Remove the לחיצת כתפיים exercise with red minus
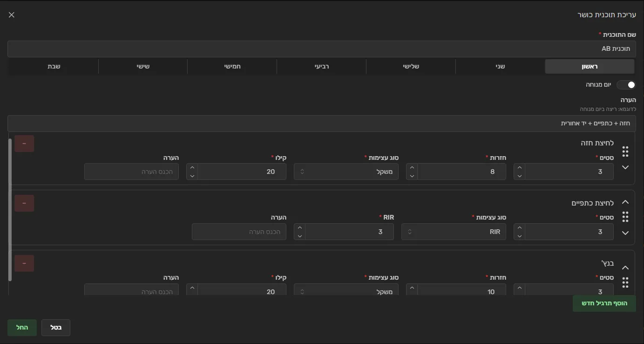644x344 pixels. coord(24,203)
